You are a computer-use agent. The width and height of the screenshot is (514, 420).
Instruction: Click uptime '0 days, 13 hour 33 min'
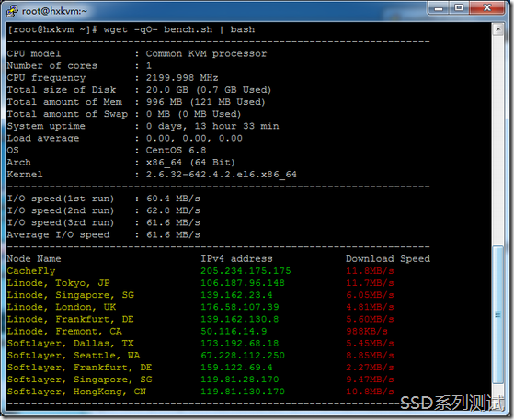click(212, 126)
